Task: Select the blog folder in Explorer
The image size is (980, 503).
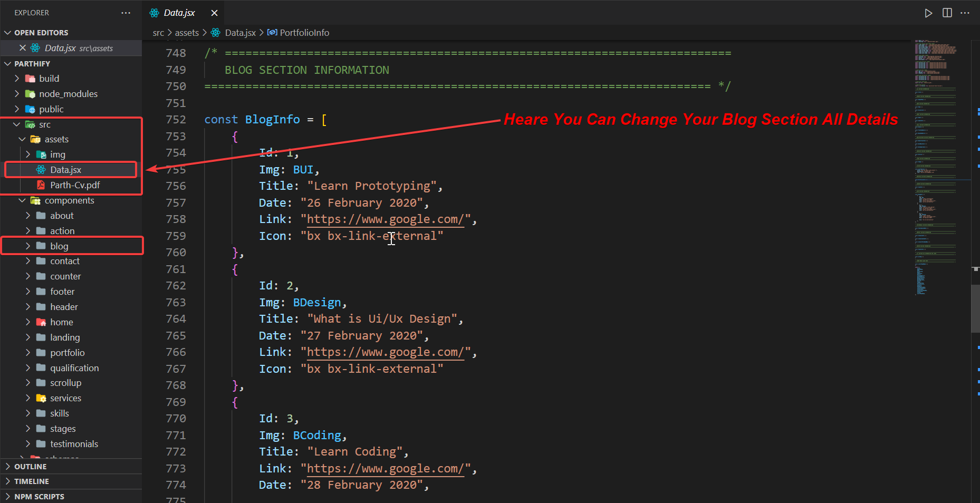Action: tap(58, 246)
